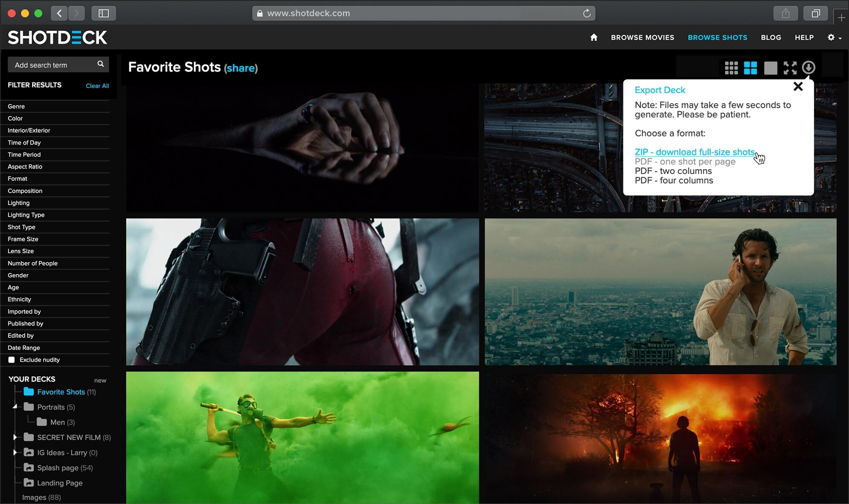
Task: Select Favorite Shots deck tree item
Action: tap(60, 392)
